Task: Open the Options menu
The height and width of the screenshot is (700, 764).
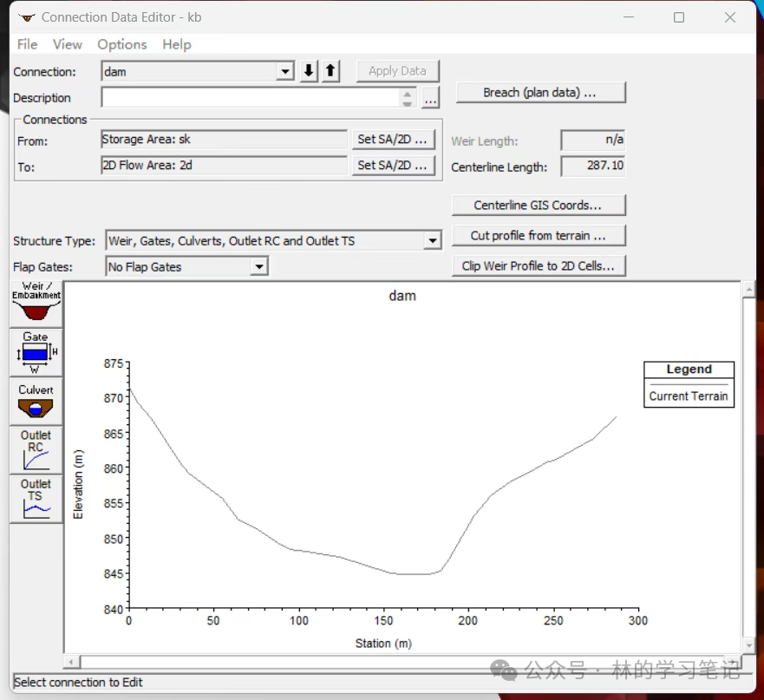Action: pos(121,44)
